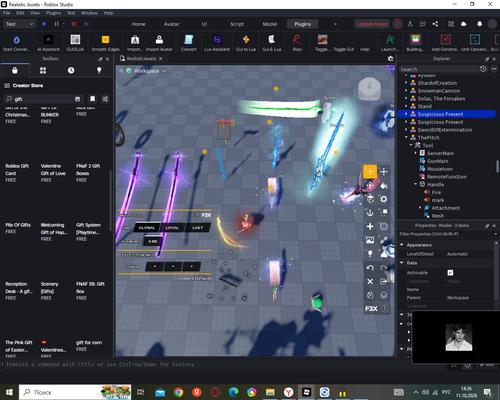Click the F3X delete X button
Viewport: 500px width, 400px height.
coord(370,282)
